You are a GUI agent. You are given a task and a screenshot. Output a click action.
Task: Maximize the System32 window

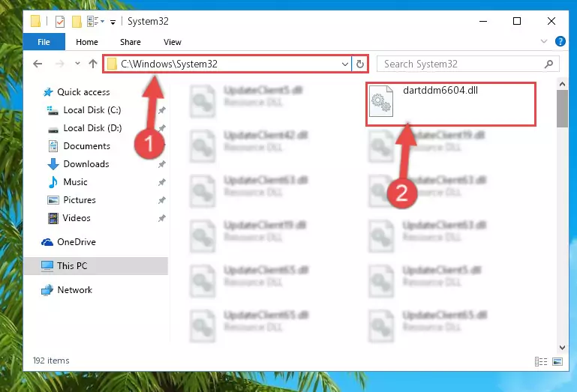coord(517,21)
